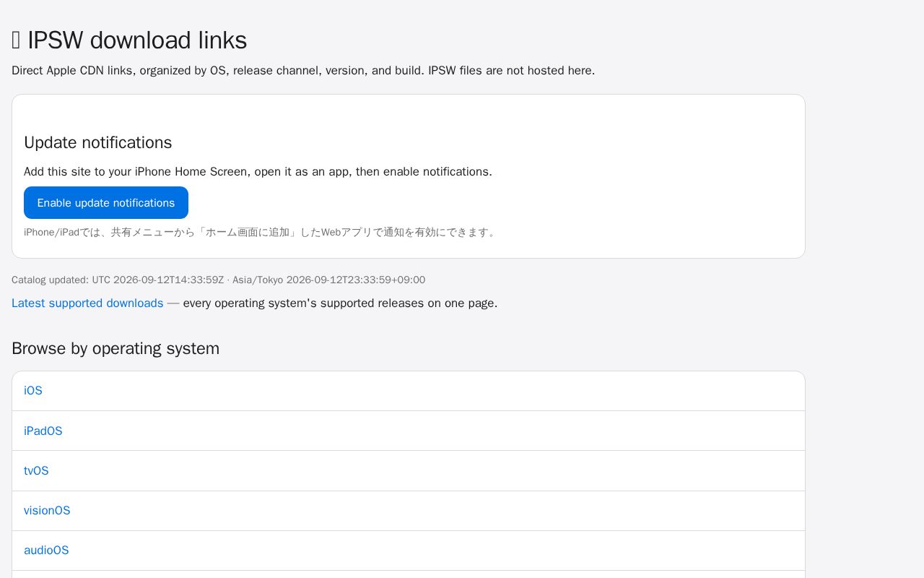Select the tvOS link
Image resolution: width=924 pixels, height=578 pixels.
[36, 471]
